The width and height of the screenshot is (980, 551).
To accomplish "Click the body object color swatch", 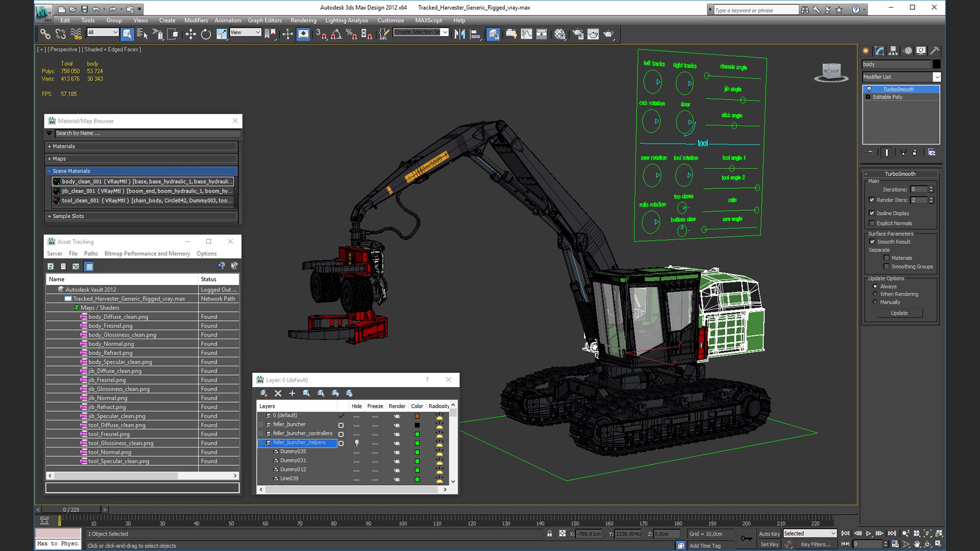I will (937, 64).
